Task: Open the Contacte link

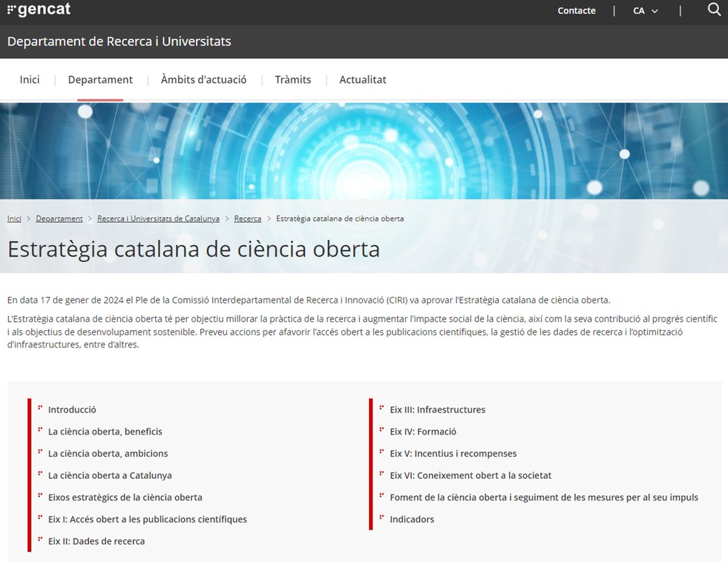Action: click(576, 11)
